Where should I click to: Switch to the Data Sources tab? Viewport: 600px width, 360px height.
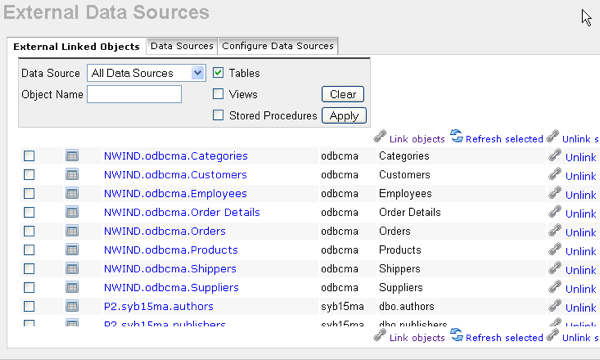[x=182, y=46]
